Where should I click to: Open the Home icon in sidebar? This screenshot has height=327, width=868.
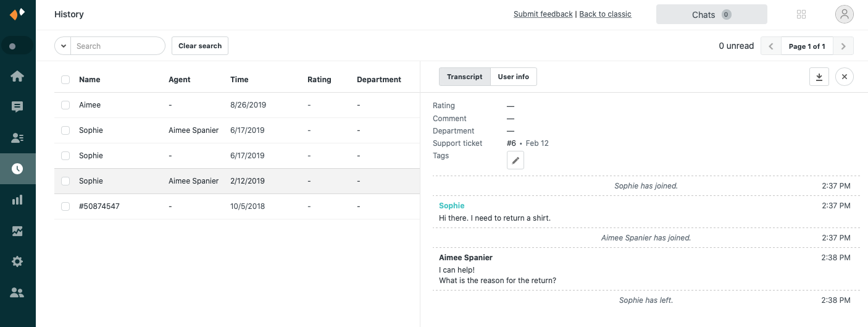click(x=17, y=76)
